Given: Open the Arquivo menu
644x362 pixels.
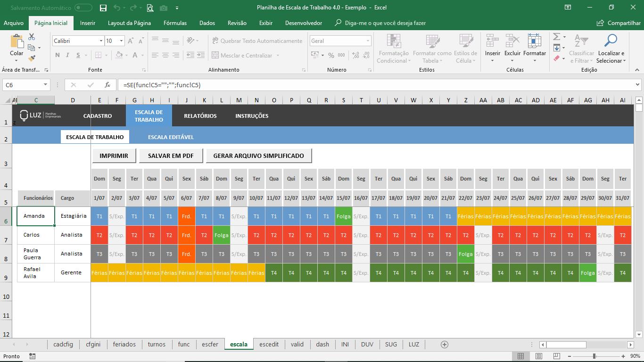Looking at the screenshot, I should coord(14,23).
